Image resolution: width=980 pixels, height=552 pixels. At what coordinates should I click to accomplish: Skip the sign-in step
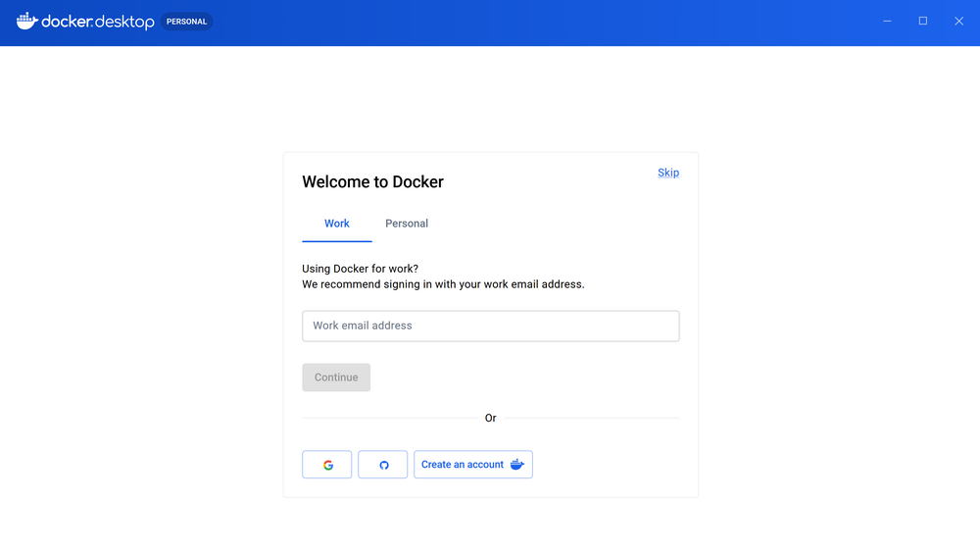668,173
